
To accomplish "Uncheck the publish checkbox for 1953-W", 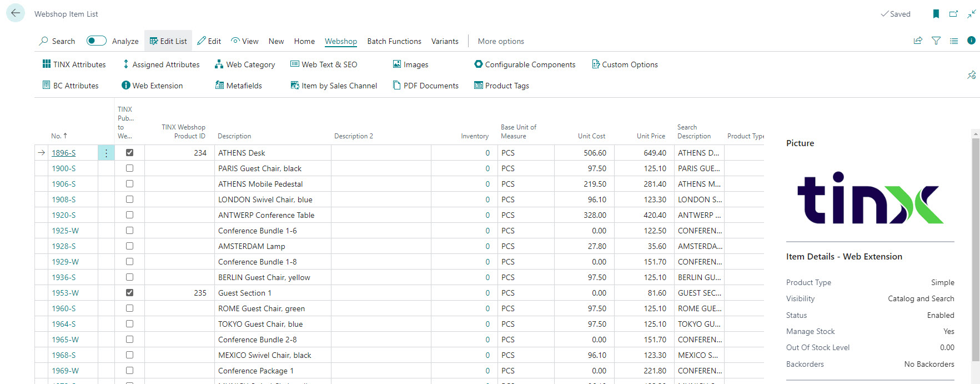I will 129,292.
